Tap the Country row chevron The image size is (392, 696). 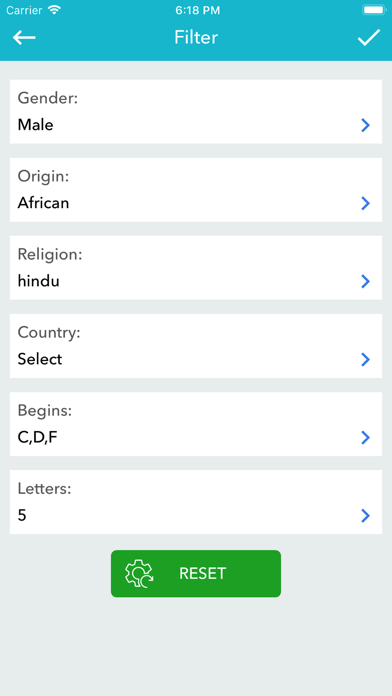(365, 359)
